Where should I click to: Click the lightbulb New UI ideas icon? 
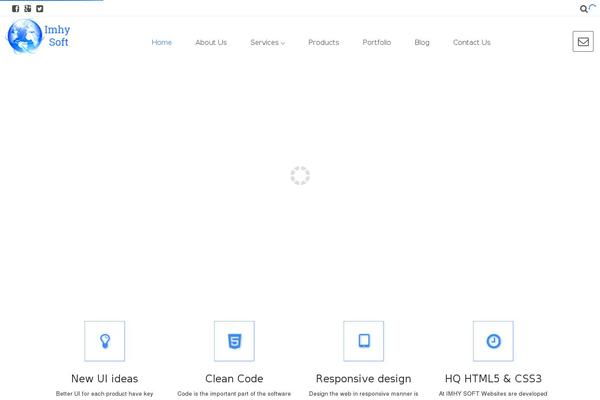point(104,341)
